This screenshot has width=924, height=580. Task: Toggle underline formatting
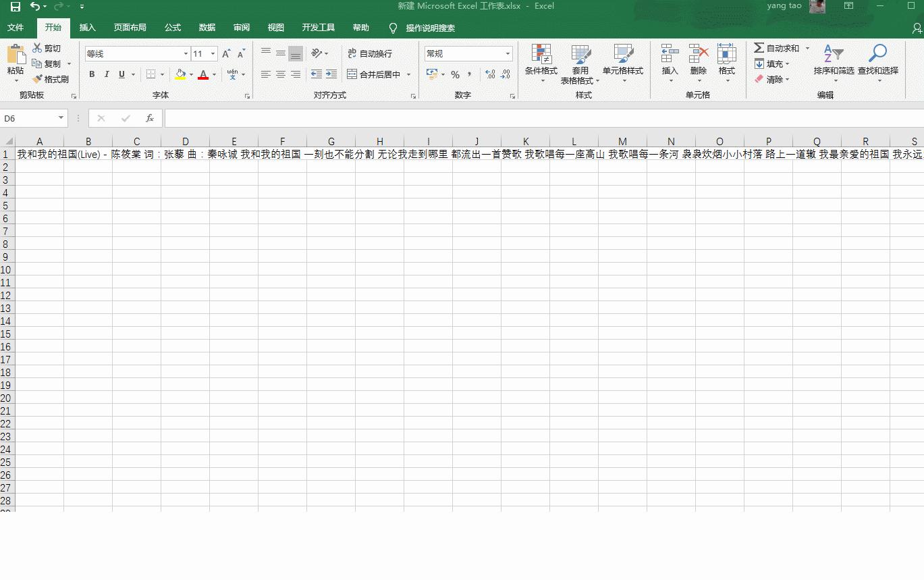121,74
